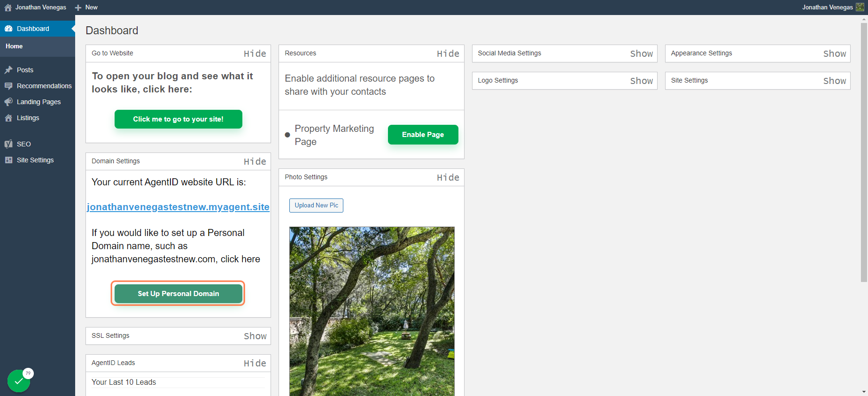The width and height of the screenshot is (868, 396).
Task: Show the Site Settings dashboard panel
Action: 835,81
